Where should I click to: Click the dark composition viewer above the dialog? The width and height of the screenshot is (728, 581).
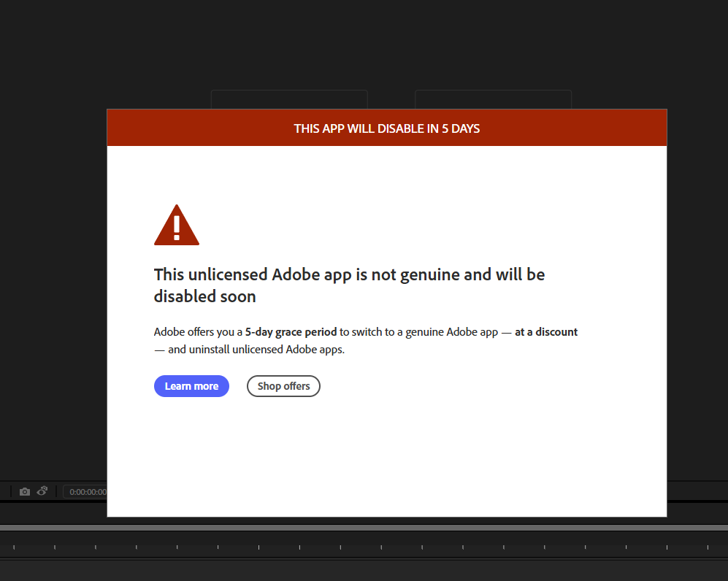[x=365, y=44]
